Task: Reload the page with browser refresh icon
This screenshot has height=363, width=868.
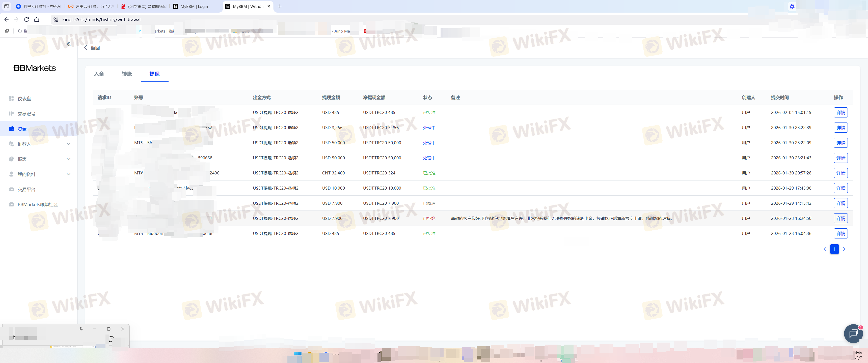Action: [26, 19]
